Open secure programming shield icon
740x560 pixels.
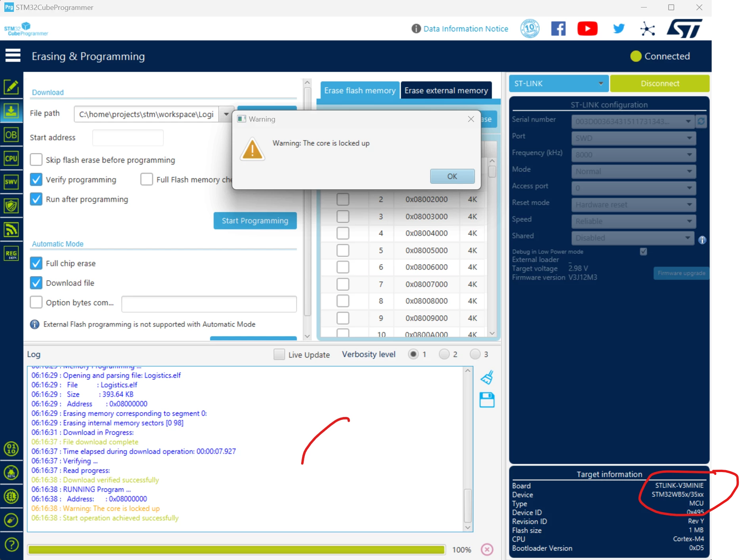11,206
